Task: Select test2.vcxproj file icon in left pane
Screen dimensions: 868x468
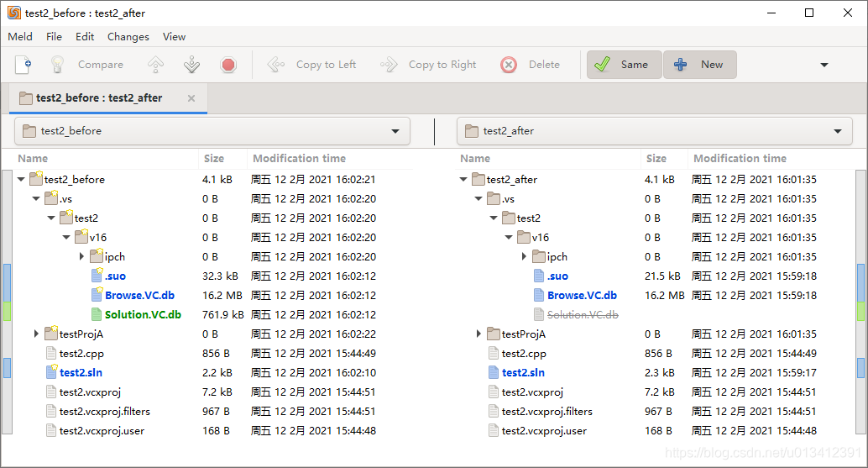Action: coord(51,392)
